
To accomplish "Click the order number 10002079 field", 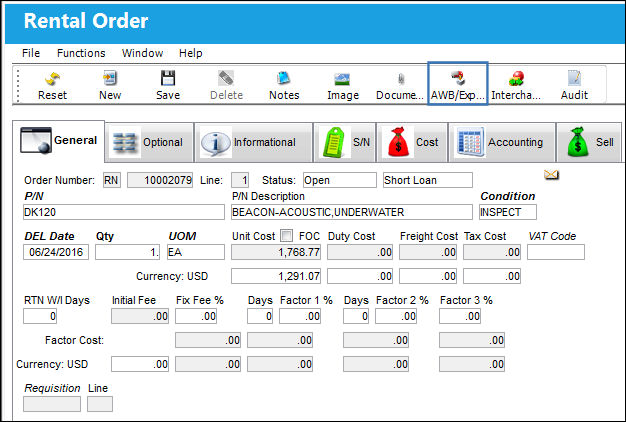I will pyautogui.click(x=160, y=180).
